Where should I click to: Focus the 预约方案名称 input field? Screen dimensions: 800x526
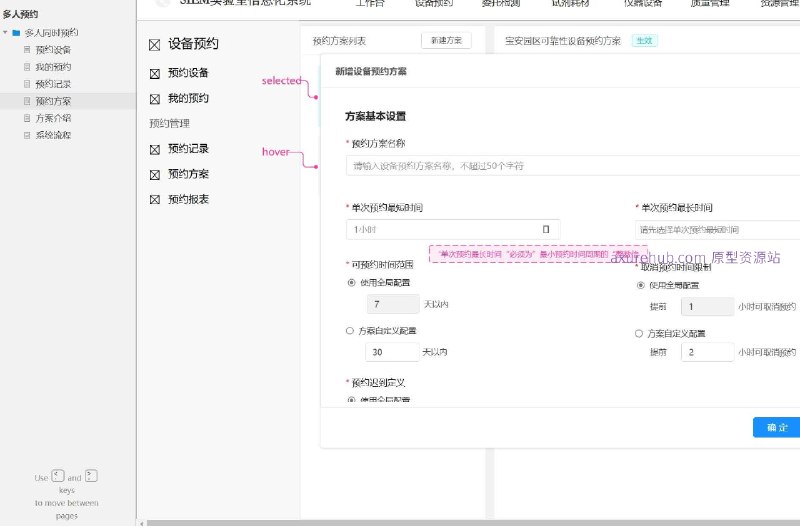click(573, 166)
